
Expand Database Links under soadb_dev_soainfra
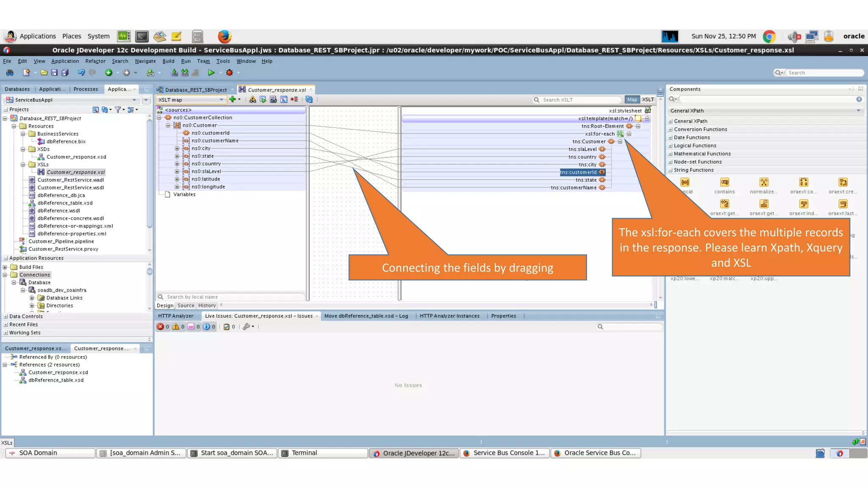click(x=32, y=298)
